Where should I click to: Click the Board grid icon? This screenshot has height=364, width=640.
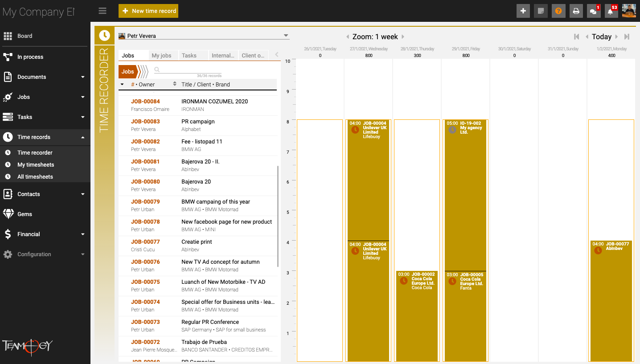[x=8, y=36]
